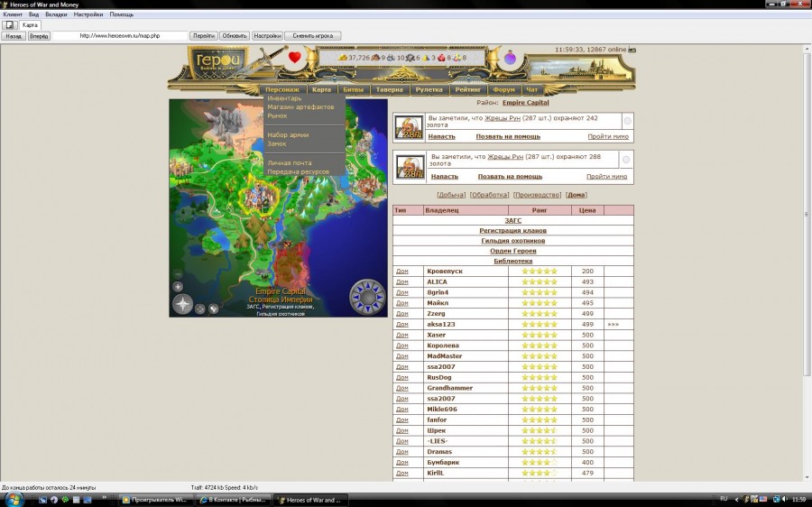Click the red mercury resource icon

(x=441, y=58)
